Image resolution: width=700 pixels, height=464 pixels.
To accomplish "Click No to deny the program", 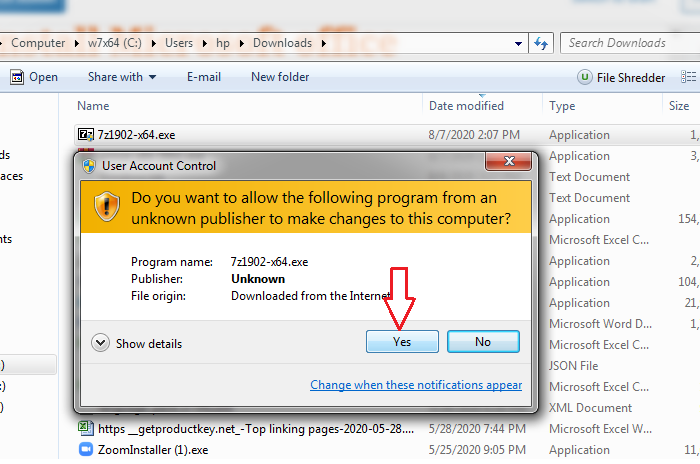I will tap(483, 342).
